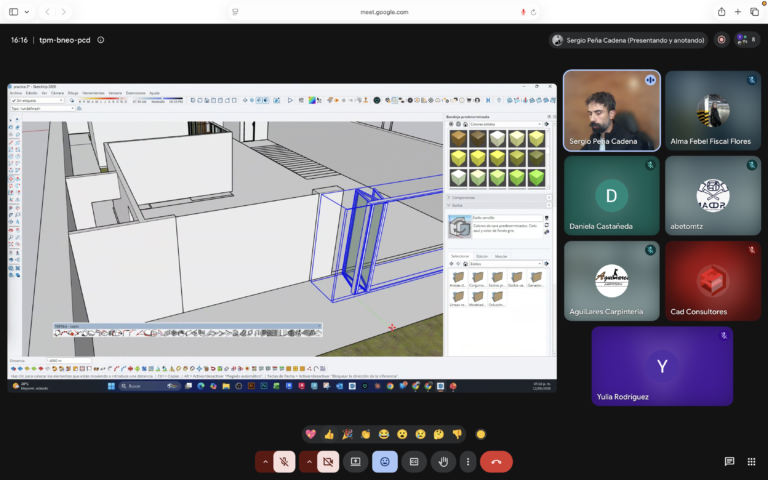Switch to the Mezclar styles tab

(x=501, y=256)
